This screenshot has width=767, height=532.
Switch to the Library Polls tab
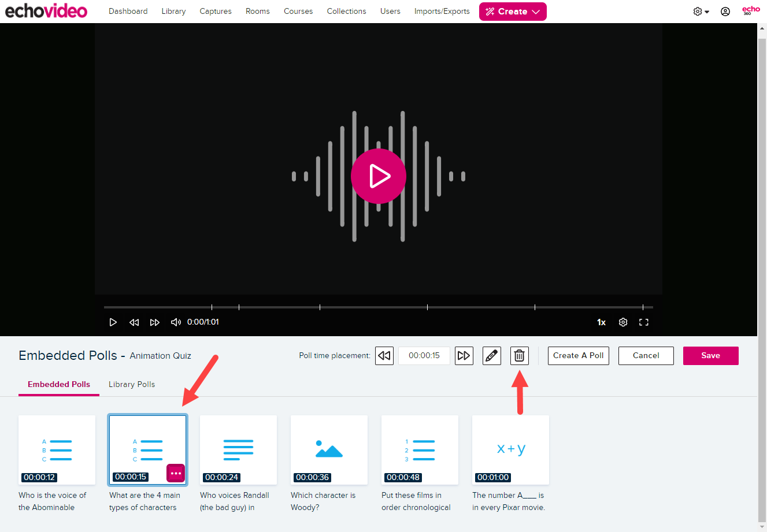[x=132, y=385]
